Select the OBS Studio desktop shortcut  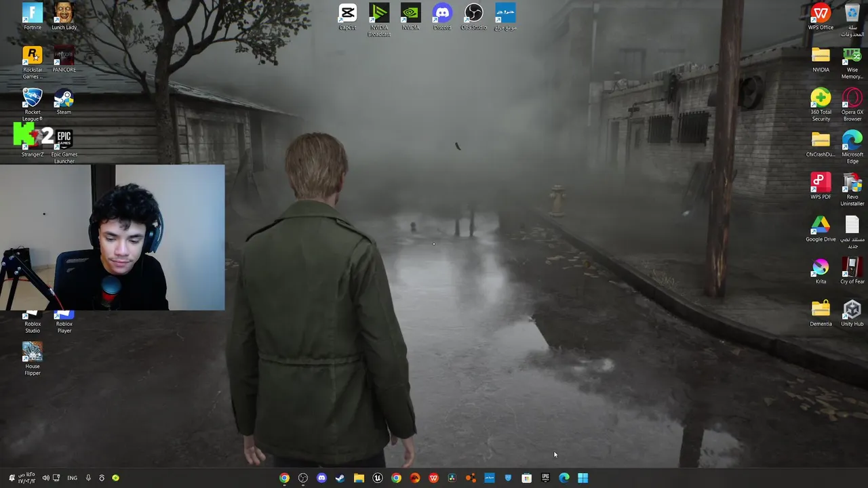coord(473,16)
